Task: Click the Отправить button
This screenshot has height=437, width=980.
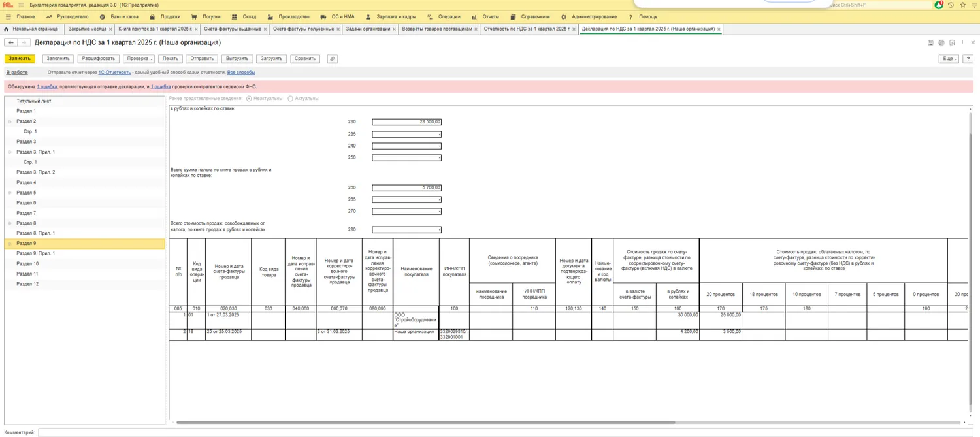Action: [202, 59]
